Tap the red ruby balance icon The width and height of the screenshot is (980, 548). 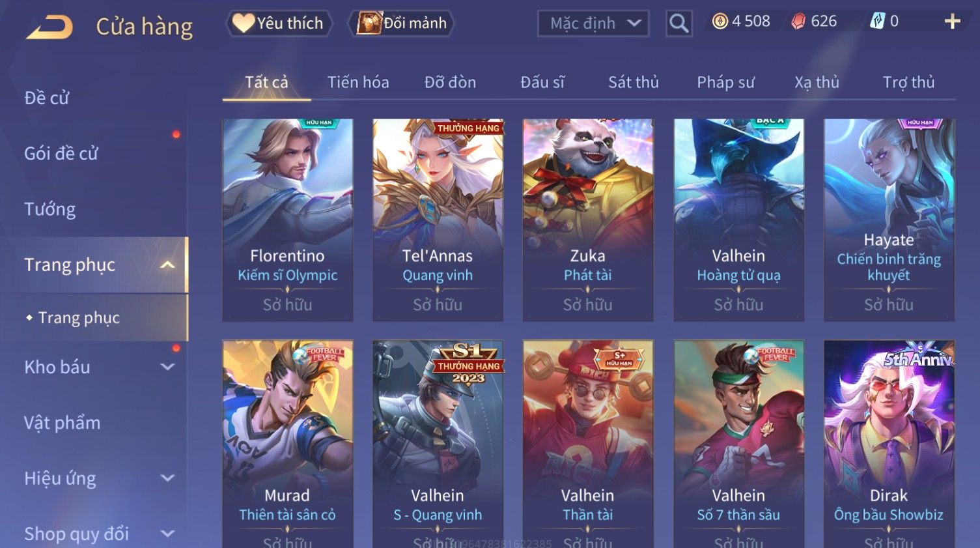(798, 22)
